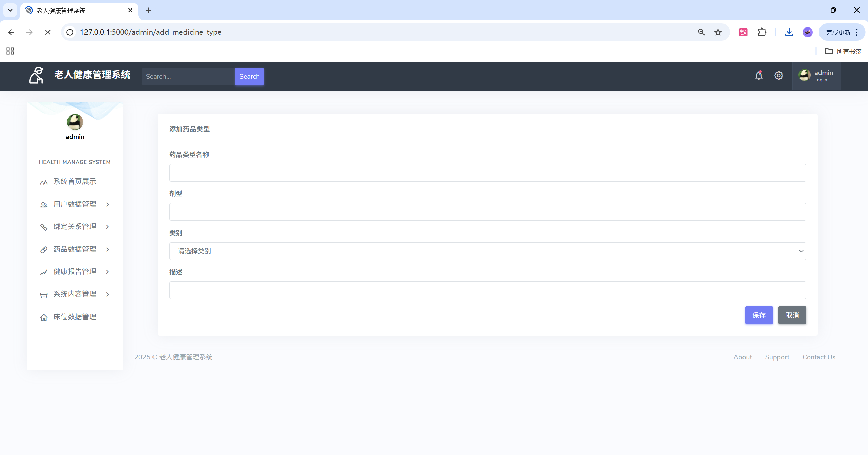Open the 请选择类别 dropdown
This screenshot has width=868, height=455.
click(x=487, y=251)
